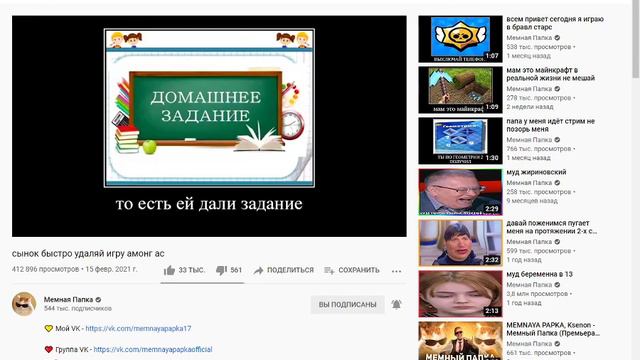Open the муд жириновский video thumbnail
The height and width of the screenshot is (360, 640).
460,192
